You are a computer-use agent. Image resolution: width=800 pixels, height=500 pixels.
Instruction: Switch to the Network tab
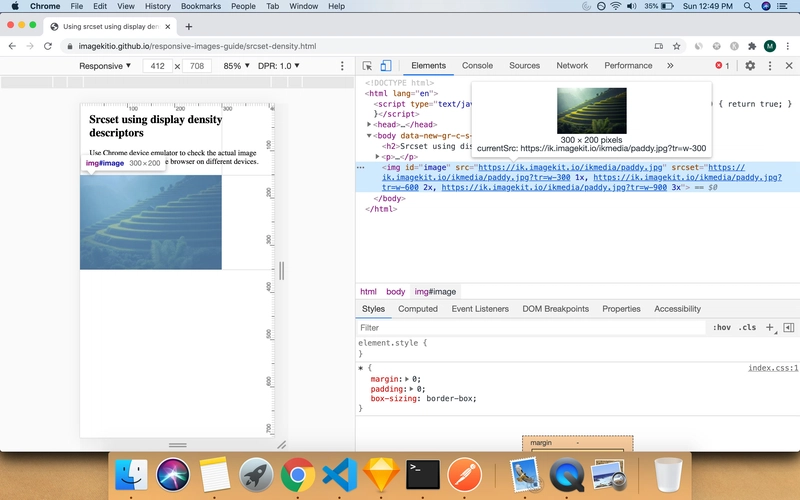point(572,66)
